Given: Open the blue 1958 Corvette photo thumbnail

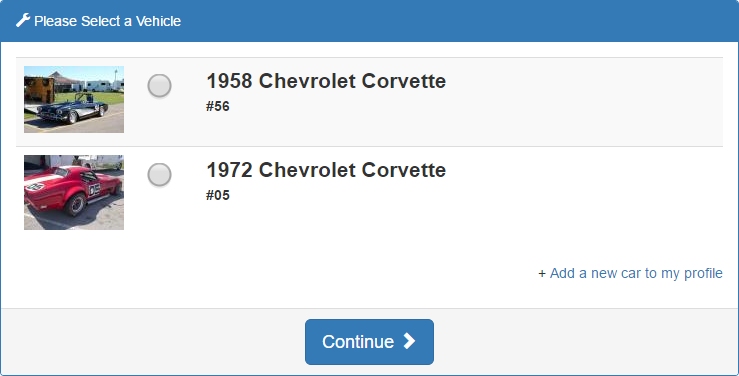Looking at the screenshot, I should coord(74,99).
